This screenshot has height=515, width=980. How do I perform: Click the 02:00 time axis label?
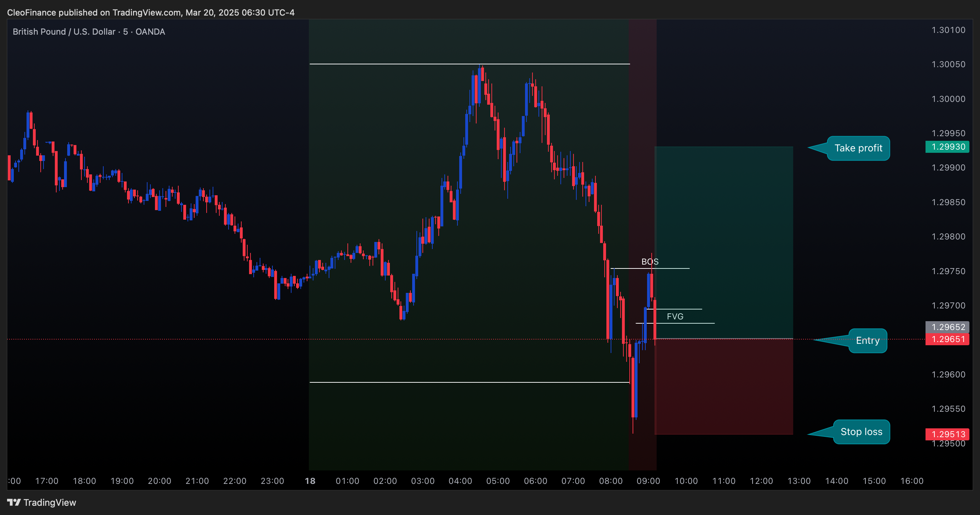coord(385,481)
